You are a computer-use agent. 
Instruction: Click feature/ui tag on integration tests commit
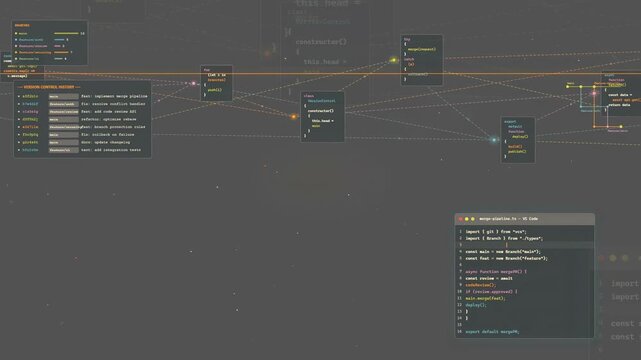point(63,150)
